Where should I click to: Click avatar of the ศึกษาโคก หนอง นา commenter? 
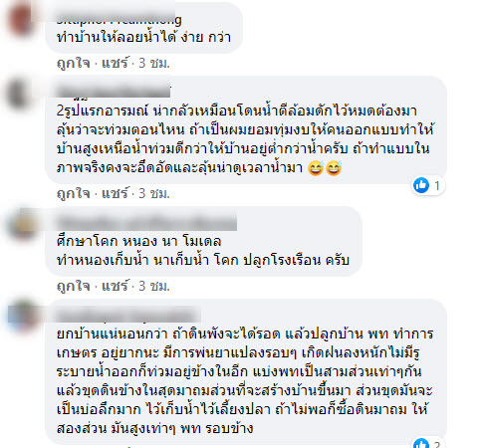[21, 224]
